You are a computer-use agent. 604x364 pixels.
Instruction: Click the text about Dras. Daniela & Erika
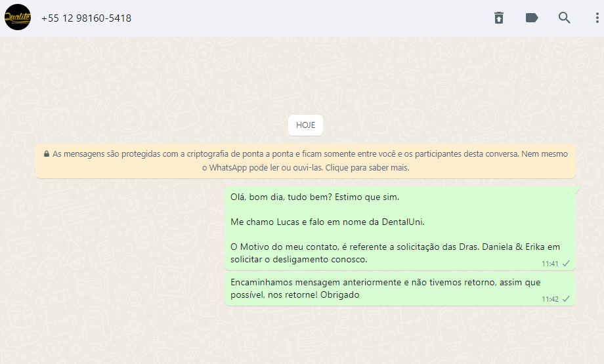(395, 253)
